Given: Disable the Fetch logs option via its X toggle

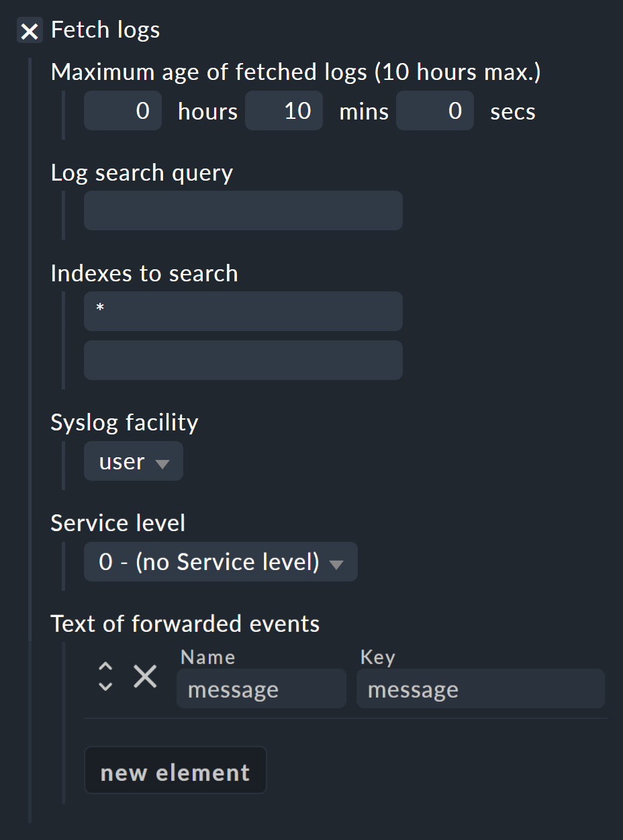Looking at the screenshot, I should [28, 30].
